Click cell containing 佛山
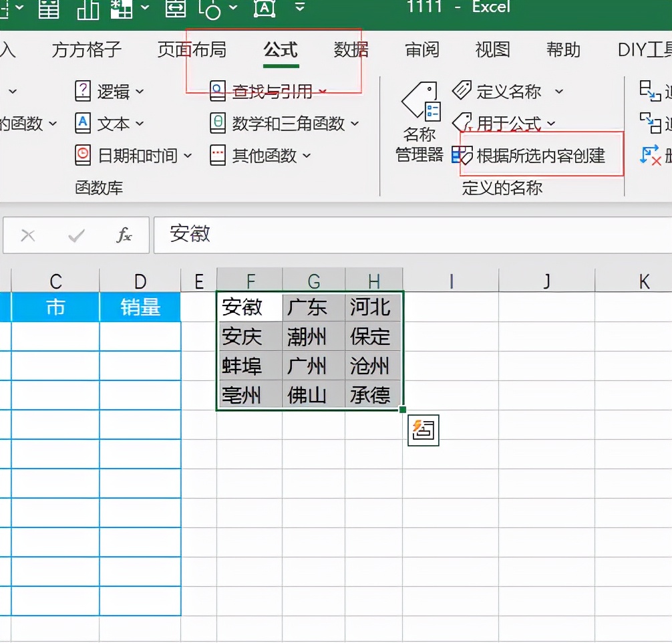The height and width of the screenshot is (643, 672). [314, 395]
